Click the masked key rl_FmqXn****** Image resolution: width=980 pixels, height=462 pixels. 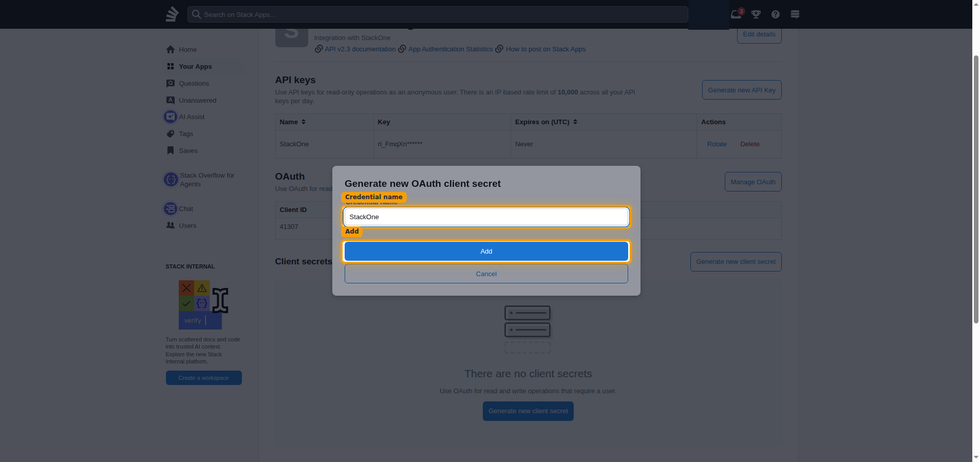coord(400,144)
